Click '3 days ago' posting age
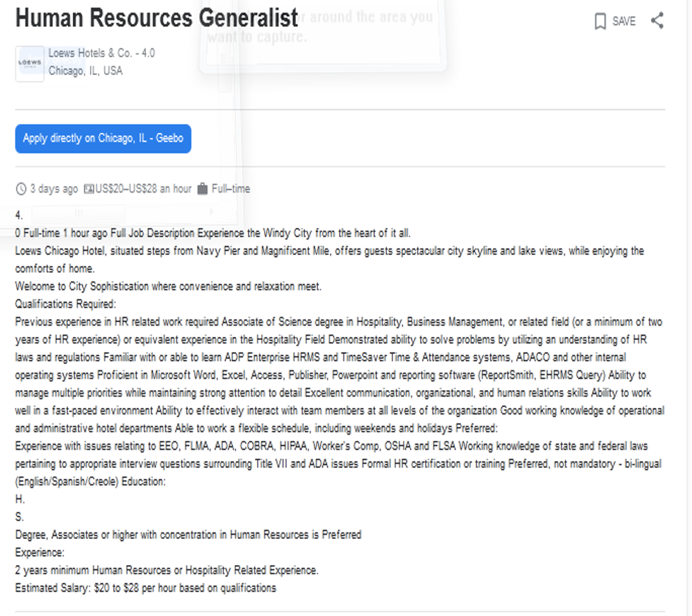Image resolution: width=692 pixels, height=616 pixels. tap(54, 189)
